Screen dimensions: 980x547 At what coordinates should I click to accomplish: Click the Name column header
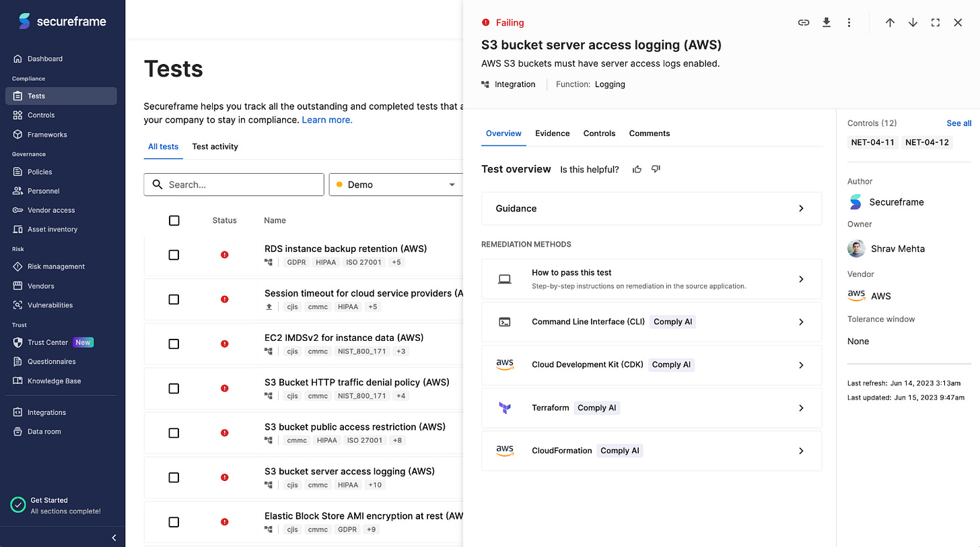pyautogui.click(x=275, y=220)
